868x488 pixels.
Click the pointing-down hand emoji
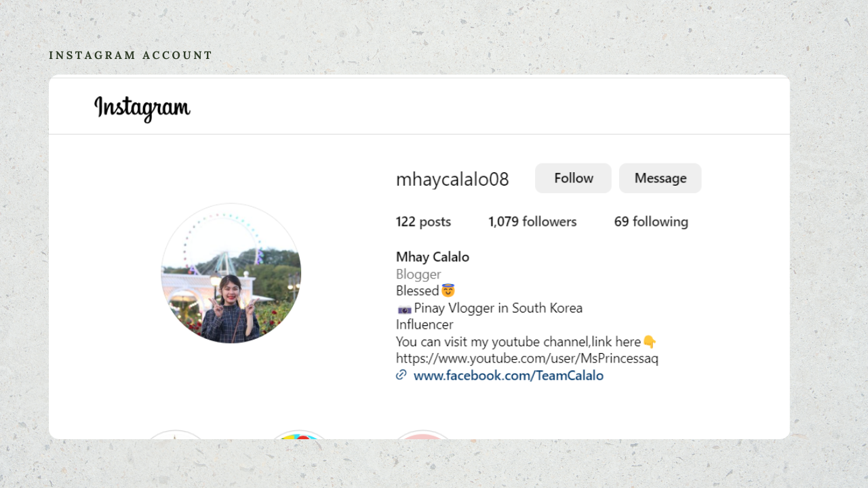[x=650, y=342]
